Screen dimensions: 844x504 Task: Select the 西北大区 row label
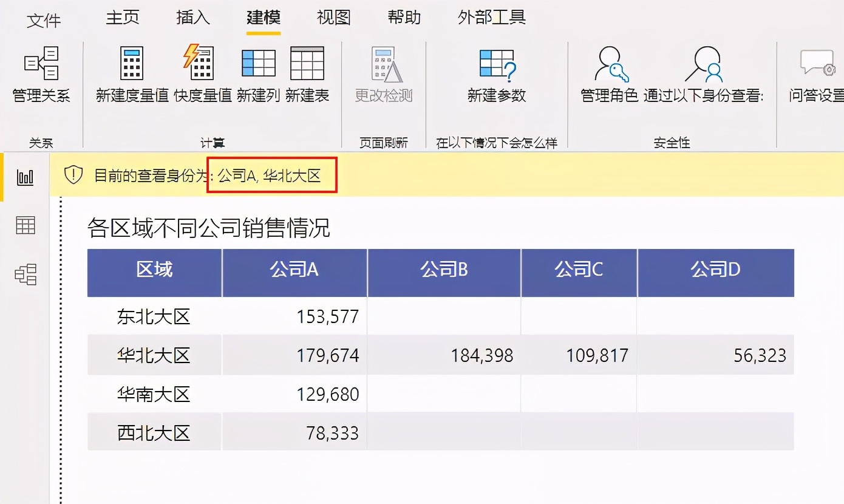coord(154,433)
